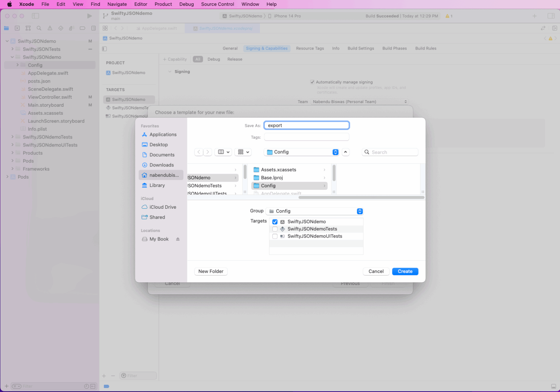The width and height of the screenshot is (560, 392).
Task: Expand the Config folder in the navigator
Action: [x=17, y=65]
